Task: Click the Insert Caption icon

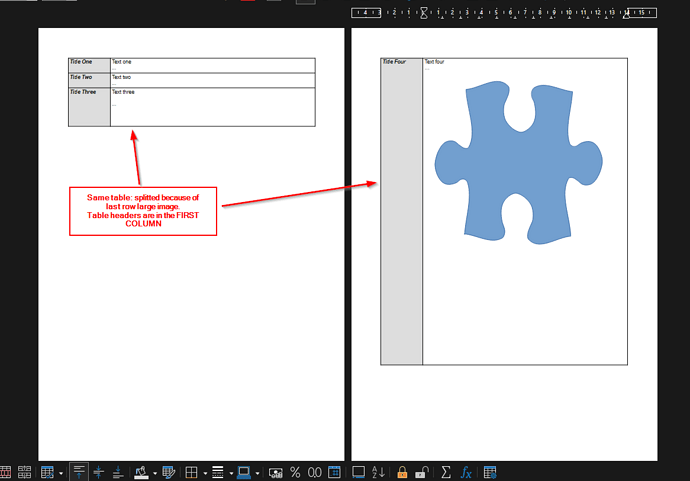Action: (358, 472)
